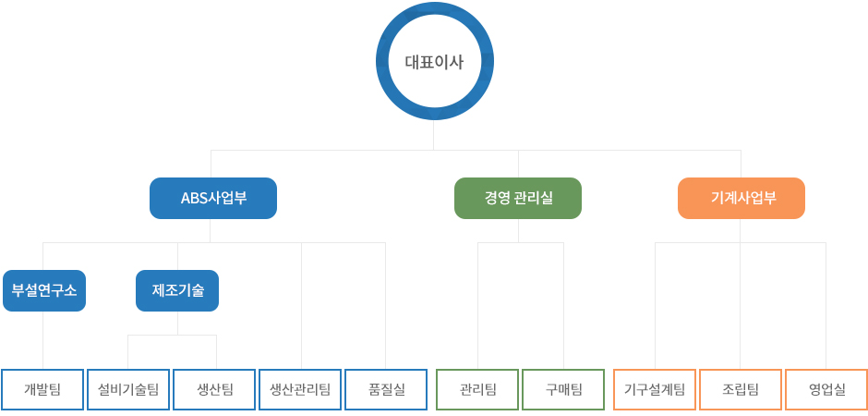The width and height of the screenshot is (868, 416).
Task: Select the 생산관리팀 box
Action: [300, 389]
